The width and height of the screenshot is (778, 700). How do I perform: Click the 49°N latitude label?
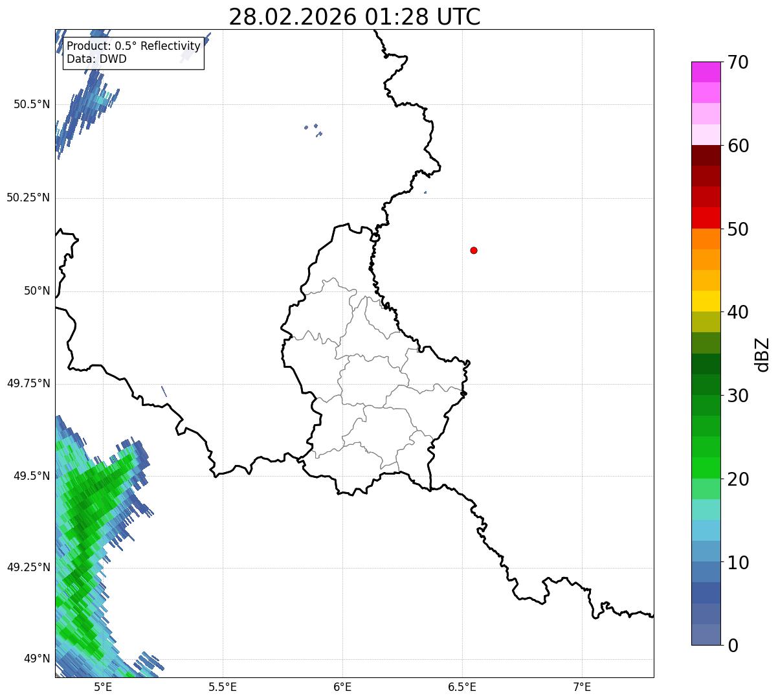pos(37,659)
